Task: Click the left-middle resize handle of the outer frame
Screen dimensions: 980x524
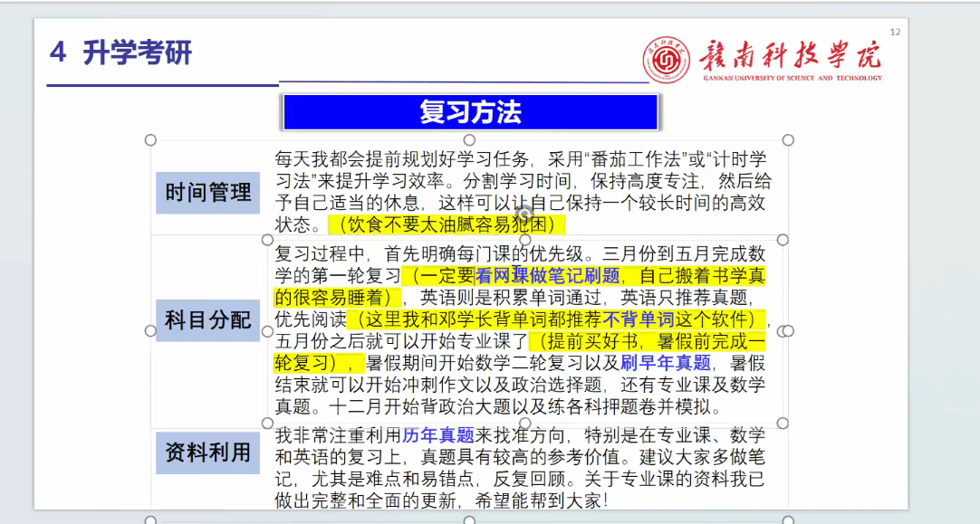Action: click(x=151, y=331)
